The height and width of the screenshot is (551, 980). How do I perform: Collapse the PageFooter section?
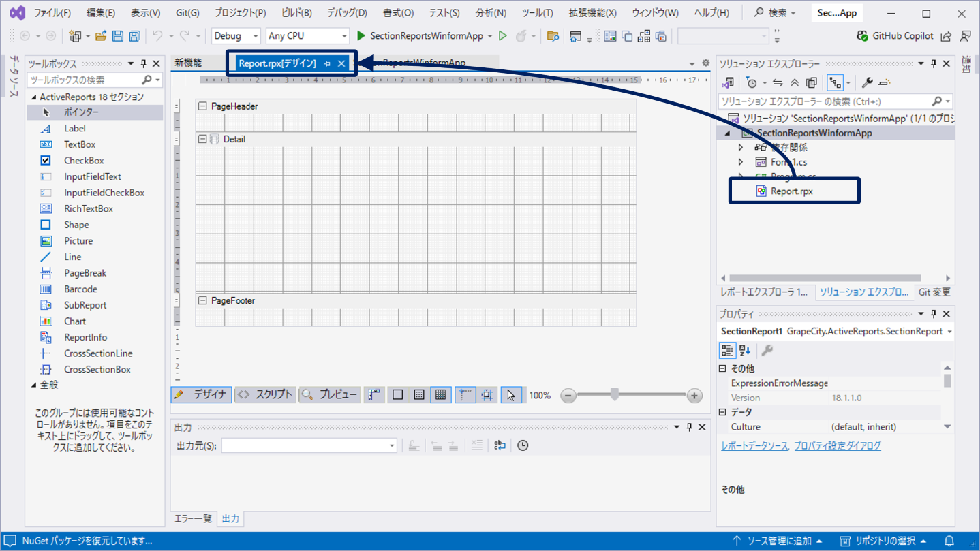202,300
